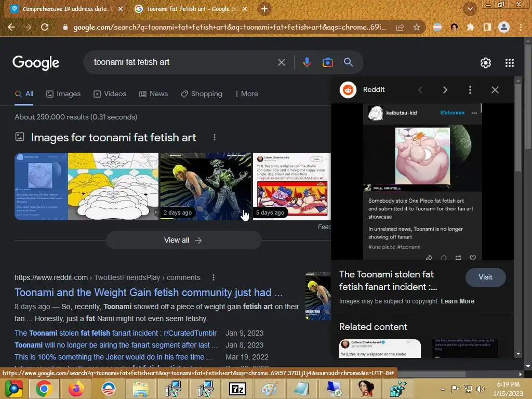This screenshot has width=532, height=399.
Task: Switch to the Videos tab
Action: pos(110,94)
